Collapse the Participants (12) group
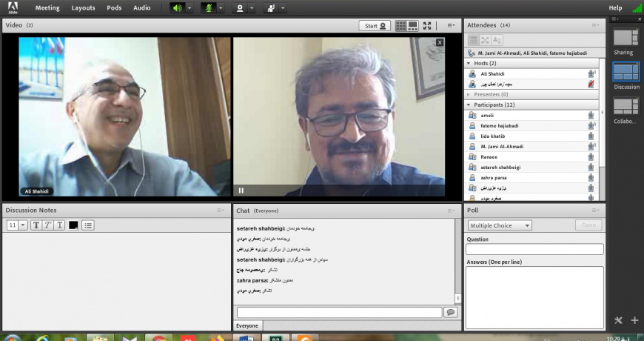 469,105
